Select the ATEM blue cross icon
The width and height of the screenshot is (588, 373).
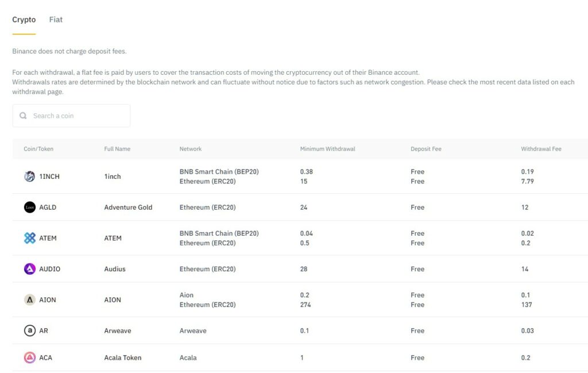[30, 238]
